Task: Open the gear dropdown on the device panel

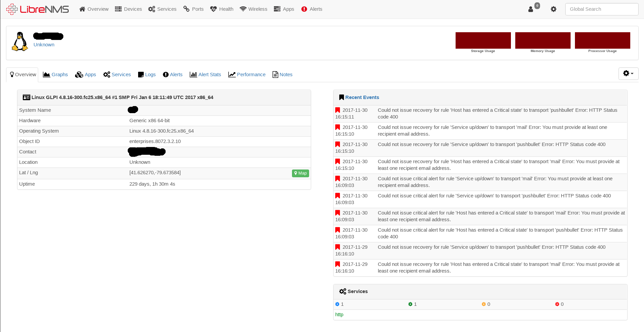Action: [628, 74]
